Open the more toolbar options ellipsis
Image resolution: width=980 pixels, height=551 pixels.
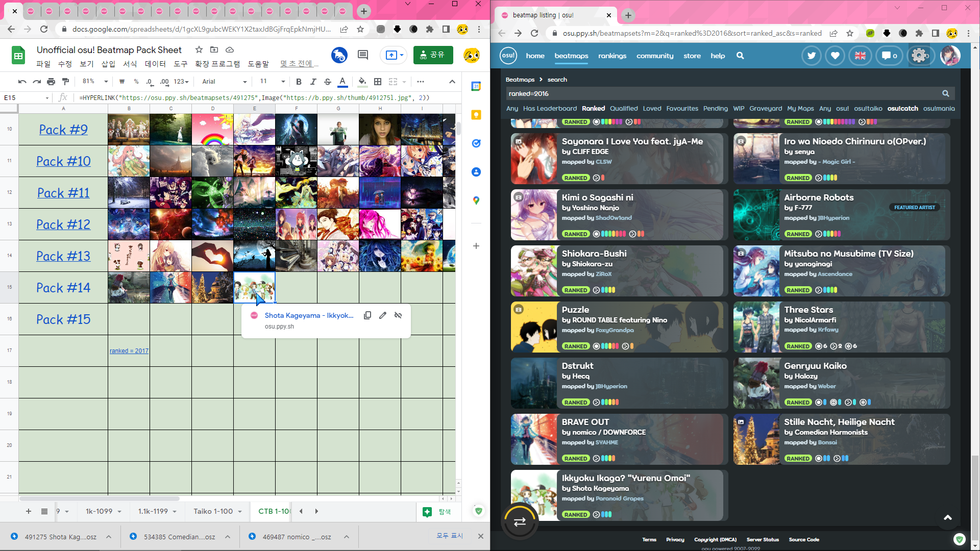coord(421,82)
